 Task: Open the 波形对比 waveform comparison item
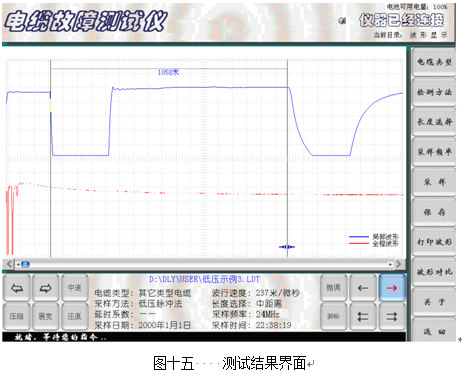[434, 272]
